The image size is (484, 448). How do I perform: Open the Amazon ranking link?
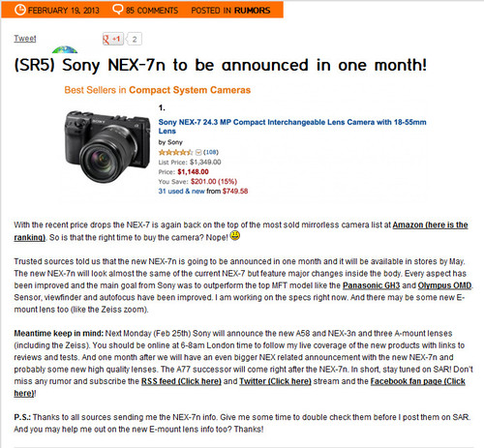(x=241, y=231)
